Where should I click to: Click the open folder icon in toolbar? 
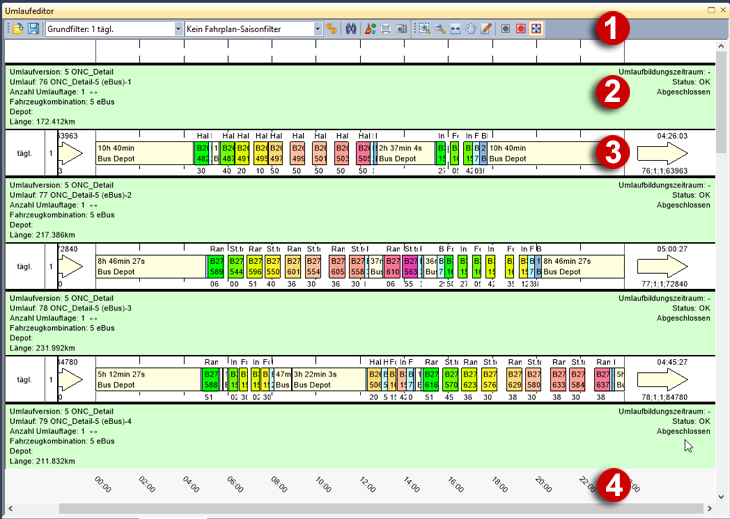(x=19, y=29)
